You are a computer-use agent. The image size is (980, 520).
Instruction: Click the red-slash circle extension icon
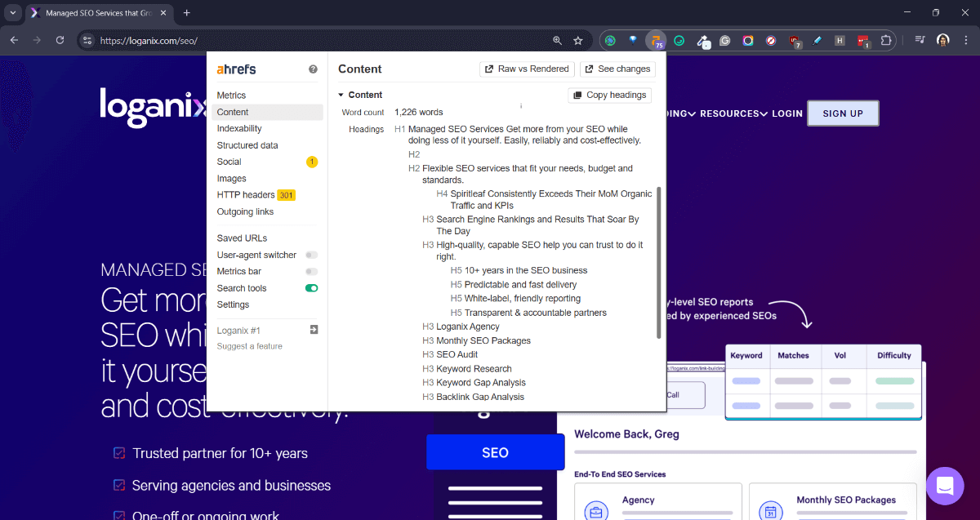coord(771,40)
